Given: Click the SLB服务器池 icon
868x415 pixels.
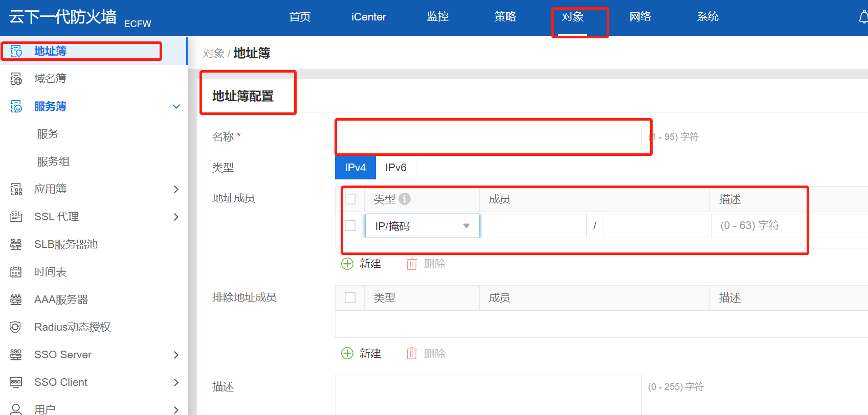Looking at the screenshot, I should [16, 244].
